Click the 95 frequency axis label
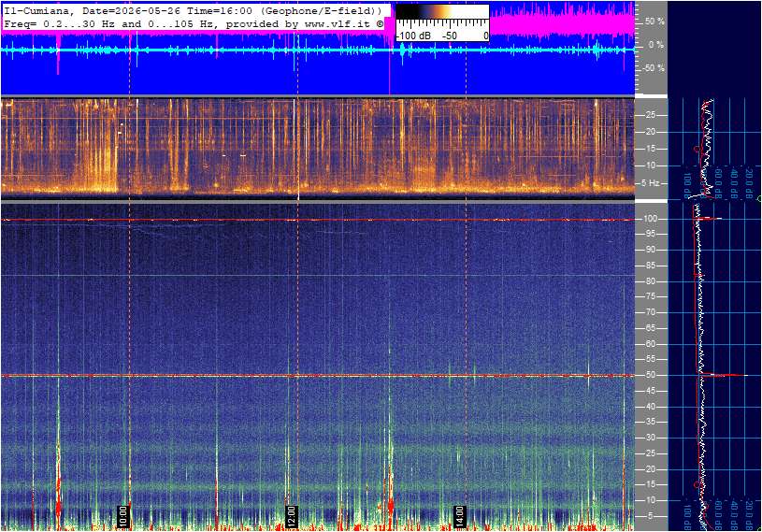This screenshot has width=762, height=532. click(650, 234)
